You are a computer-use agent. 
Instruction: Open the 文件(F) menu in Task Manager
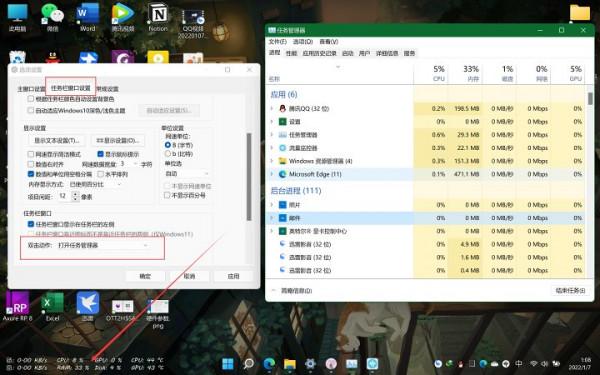pyautogui.click(x=277, y=41)
